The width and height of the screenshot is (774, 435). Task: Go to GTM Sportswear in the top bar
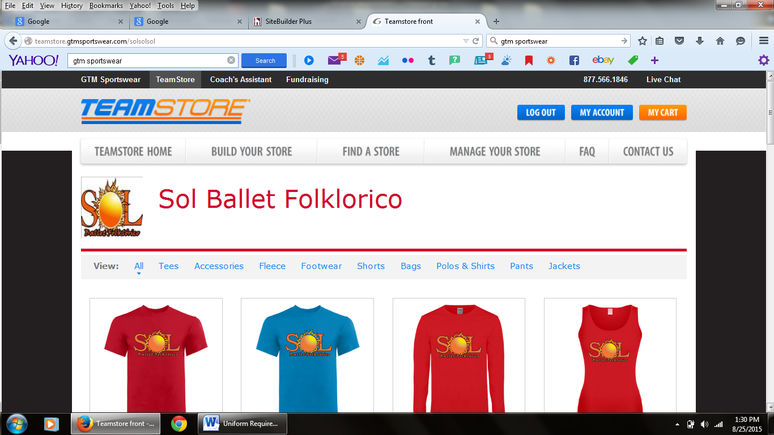[111, 79]
